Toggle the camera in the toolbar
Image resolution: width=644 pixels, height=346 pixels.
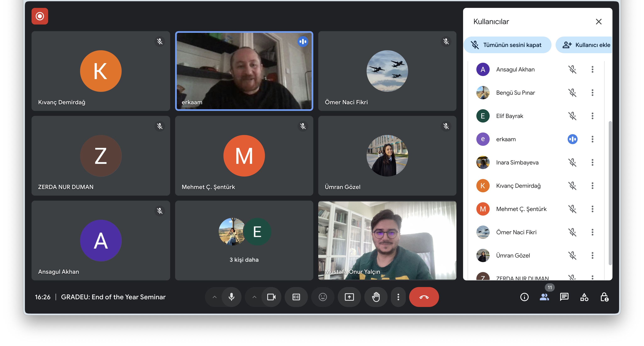271,297
